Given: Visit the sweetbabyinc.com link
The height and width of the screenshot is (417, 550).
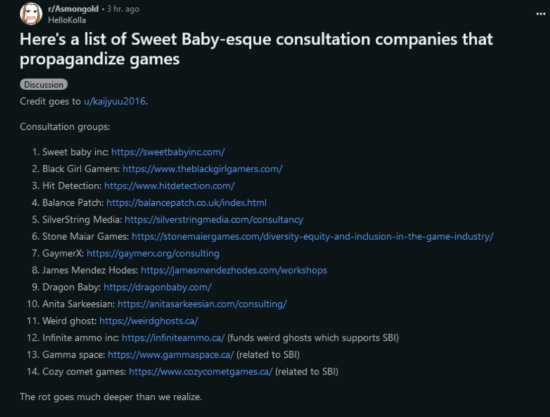Looking at the screenshot, I should pos(168,152).
